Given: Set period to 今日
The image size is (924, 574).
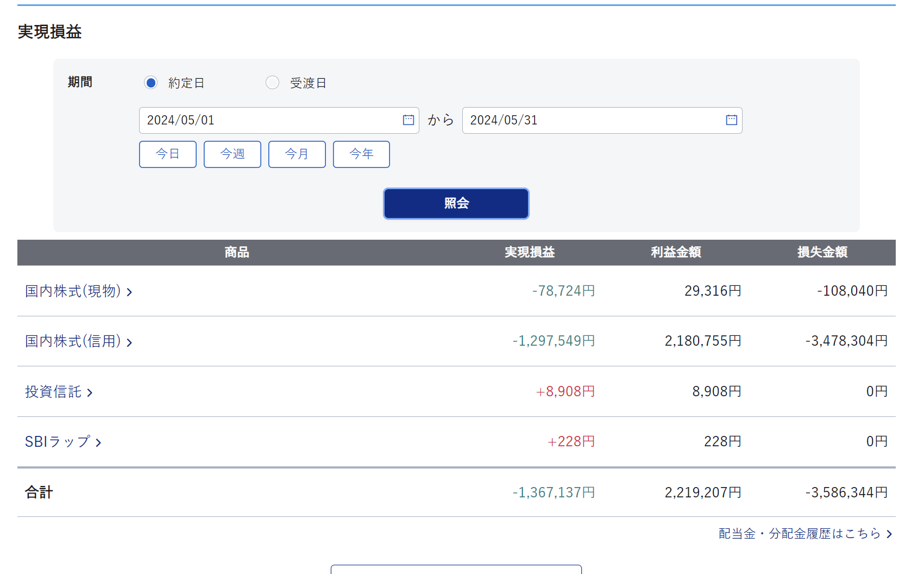Looking at the screenshot, I should tap(168, 154).
